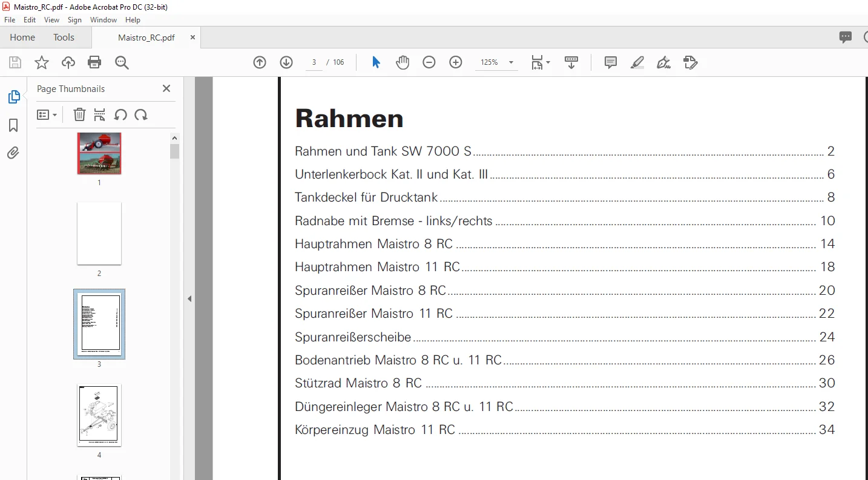Switch to the Home tab

click(x=22, y=38)
